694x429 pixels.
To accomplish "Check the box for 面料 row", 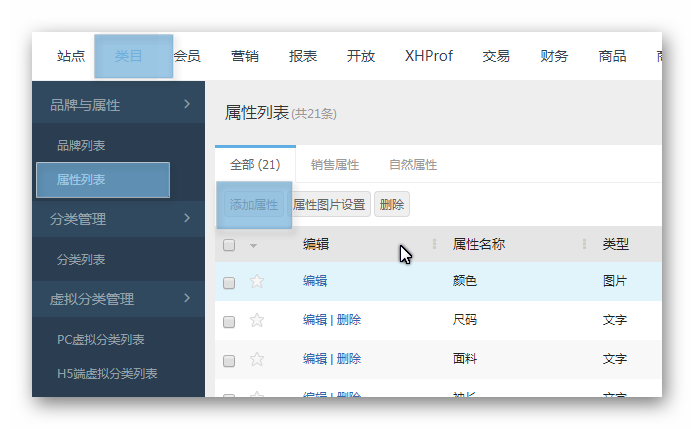I will coord(229,361).
